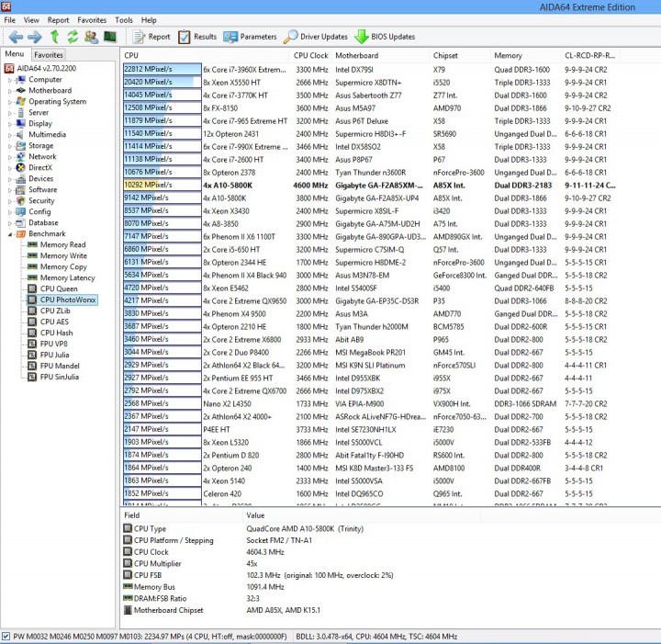Expand the Storage tree node
Image resolution: width=661 pixels, height=644 pixels.
pos(10,146)
